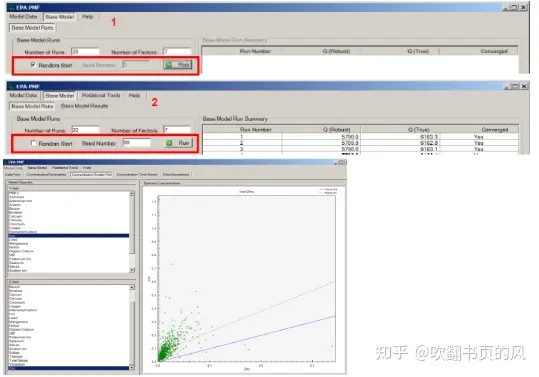The image size is (539, 377).
Task: Uncheck the checked Random Start box in window 1
Action: pyautogui.click(x=33, y=65)
